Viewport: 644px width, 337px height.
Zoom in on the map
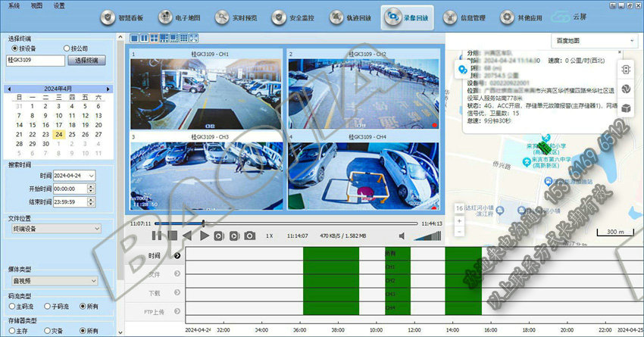click(458, 220)
